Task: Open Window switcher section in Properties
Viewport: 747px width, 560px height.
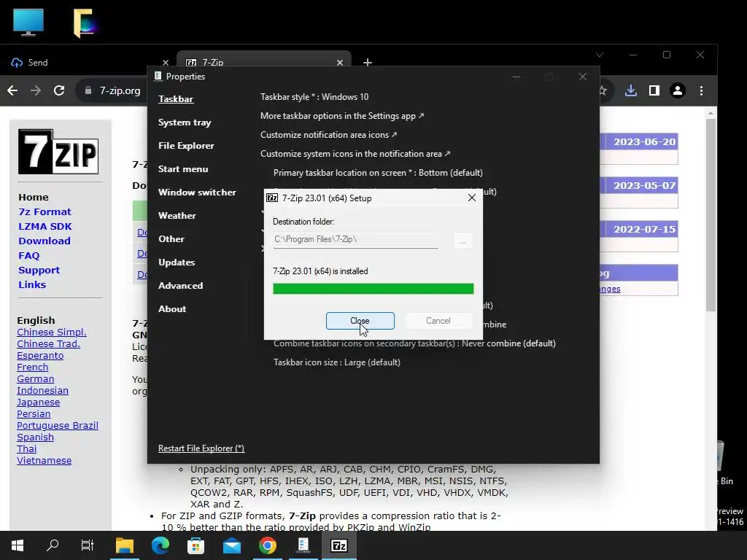Action: coord(197,192)
